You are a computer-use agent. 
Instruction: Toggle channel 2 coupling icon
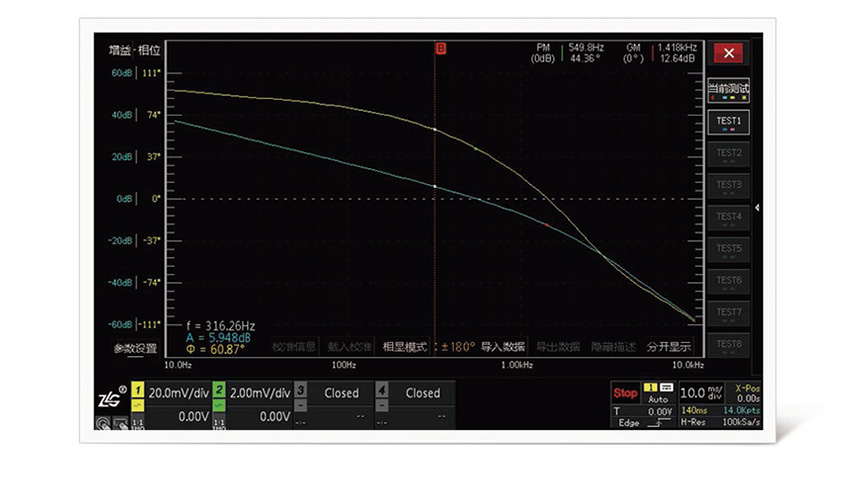(219, 405)
